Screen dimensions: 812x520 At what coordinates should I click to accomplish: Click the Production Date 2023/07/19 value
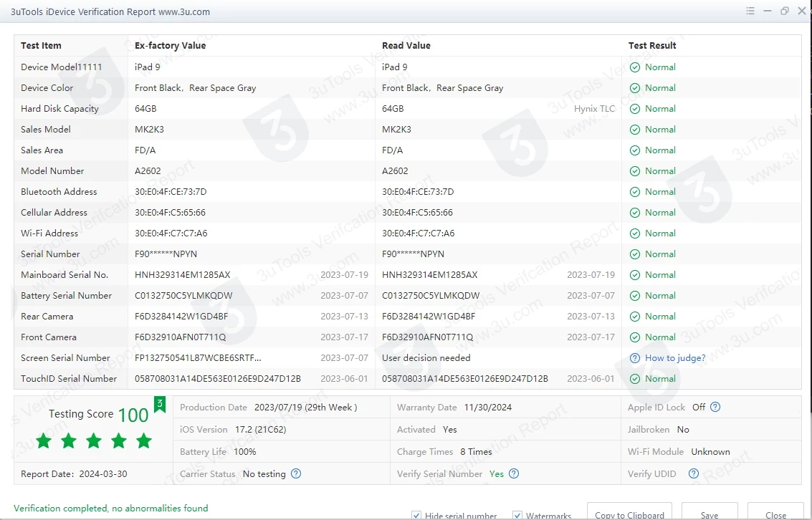pos(305,408)
